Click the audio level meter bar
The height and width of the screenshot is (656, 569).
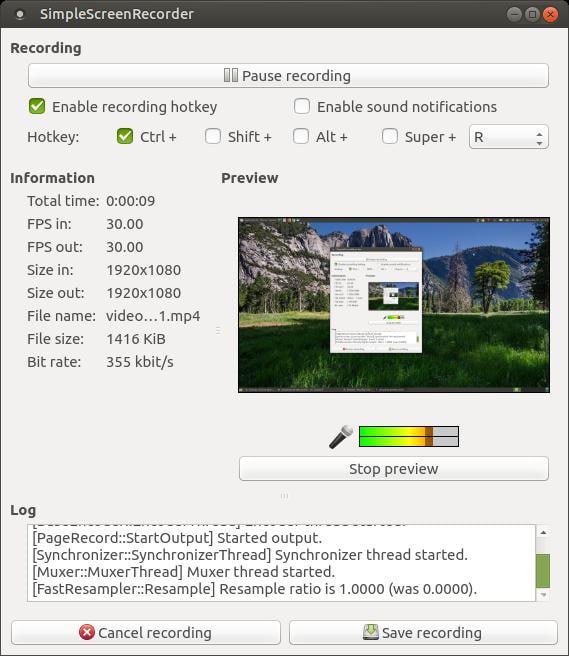point(409,436)
